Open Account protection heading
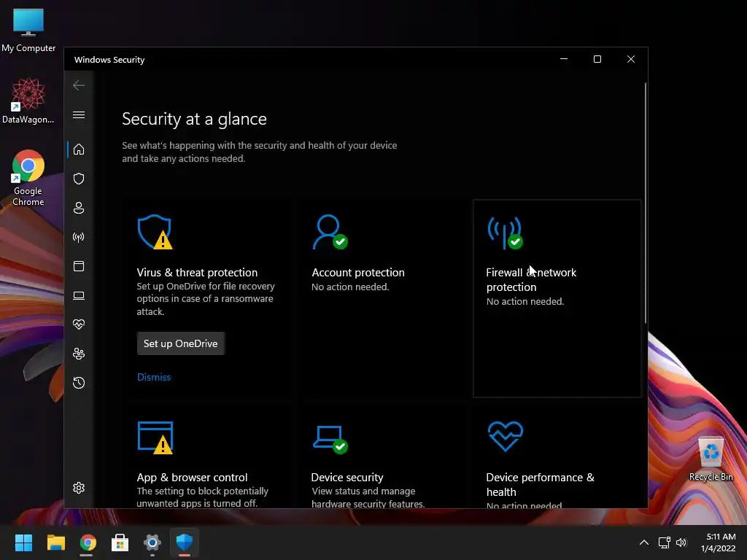The height and width of the screenshot is (560, 747). coord(358,273)
